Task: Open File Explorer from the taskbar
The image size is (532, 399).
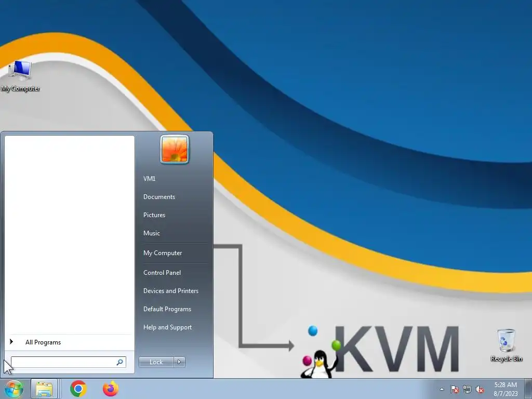Action: (x=44, y=389)
